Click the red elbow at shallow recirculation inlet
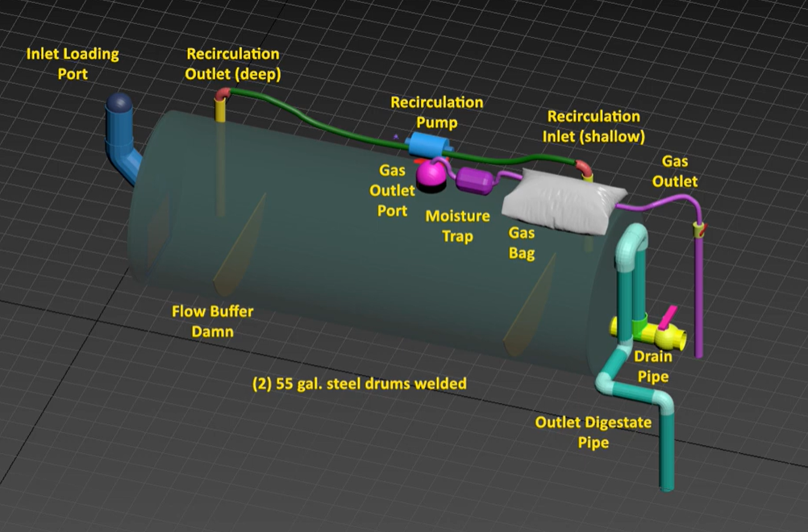This screenshot has height=532, width=808. [583, 168]
